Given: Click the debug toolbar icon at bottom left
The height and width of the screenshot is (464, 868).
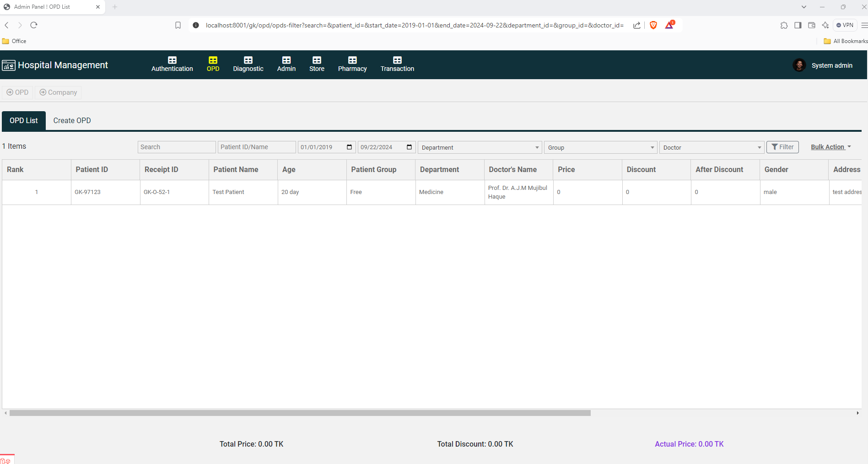Looking at the screenshot, I should pyautogui.click(x=6, y=459).
